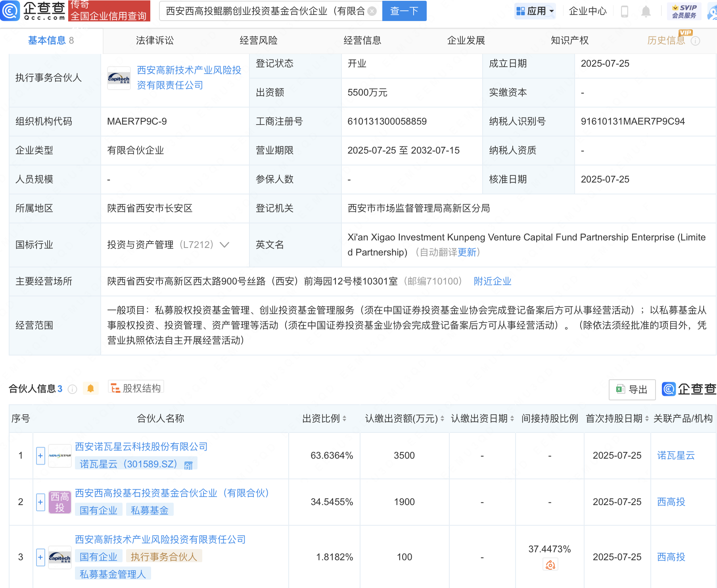
Task: Open 股权结构 chart button
Action: [x=136, y=388]
